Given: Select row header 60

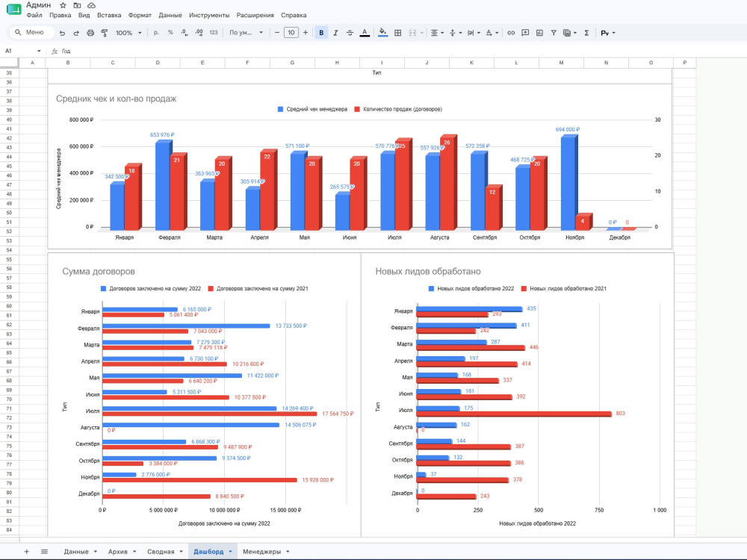Looking at the screenshot, I should click(x=9, y=306).
